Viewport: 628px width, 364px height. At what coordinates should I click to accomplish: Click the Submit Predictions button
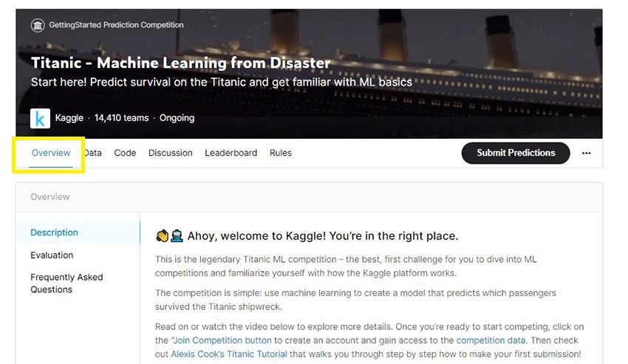(x=516, y=153)
